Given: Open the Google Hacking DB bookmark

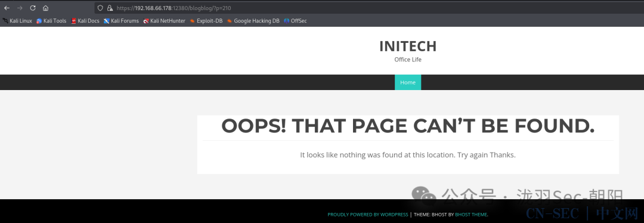Looking at the screenshot, I should tap(253, 20).
